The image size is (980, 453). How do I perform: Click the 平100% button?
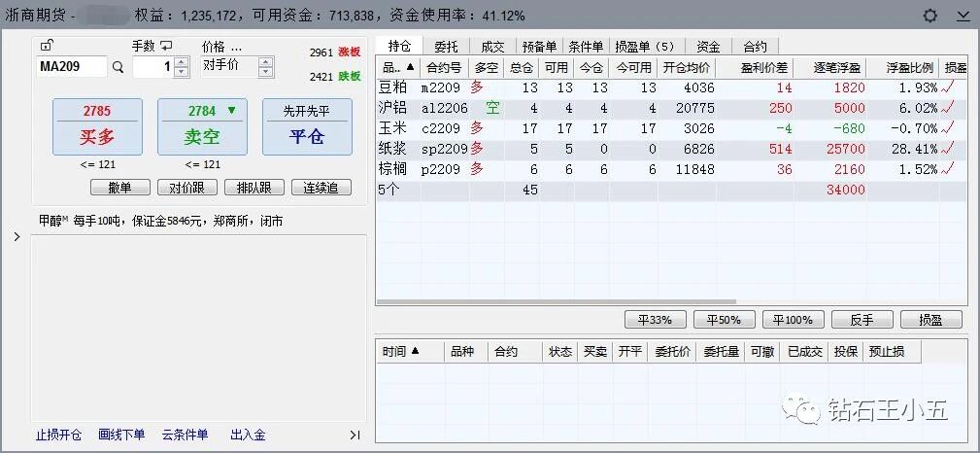(x=794, y=320)
